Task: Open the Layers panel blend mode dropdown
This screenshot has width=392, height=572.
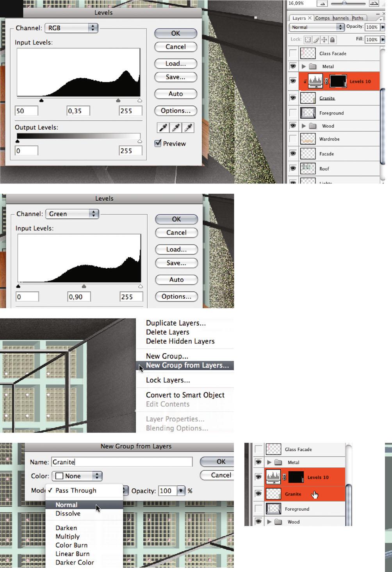Action: [317, 27]
